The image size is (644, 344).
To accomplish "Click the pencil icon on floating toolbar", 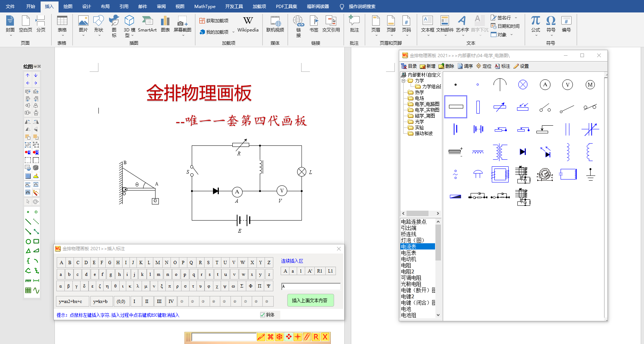I will [261, 337].
